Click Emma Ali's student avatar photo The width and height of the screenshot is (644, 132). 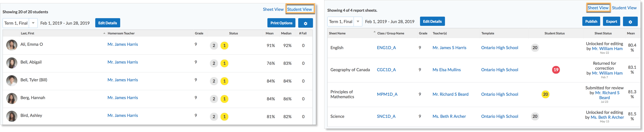(12, 45)
